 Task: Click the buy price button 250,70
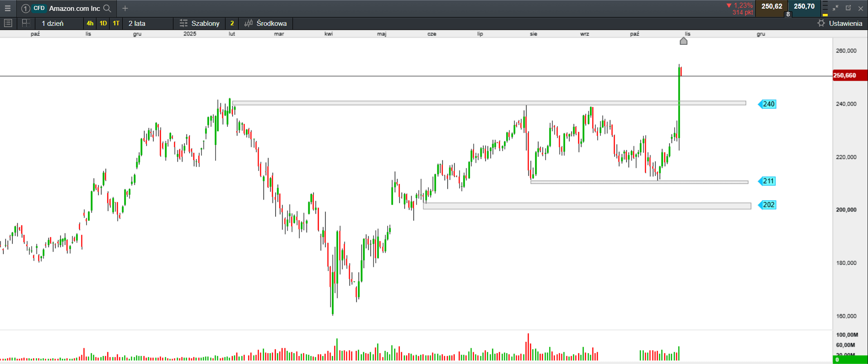(804, 7)
